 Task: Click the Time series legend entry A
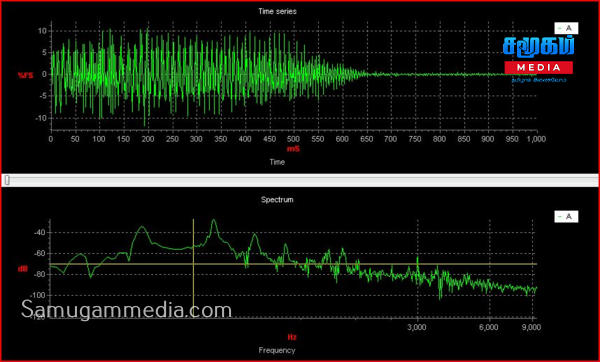[566, 28]
